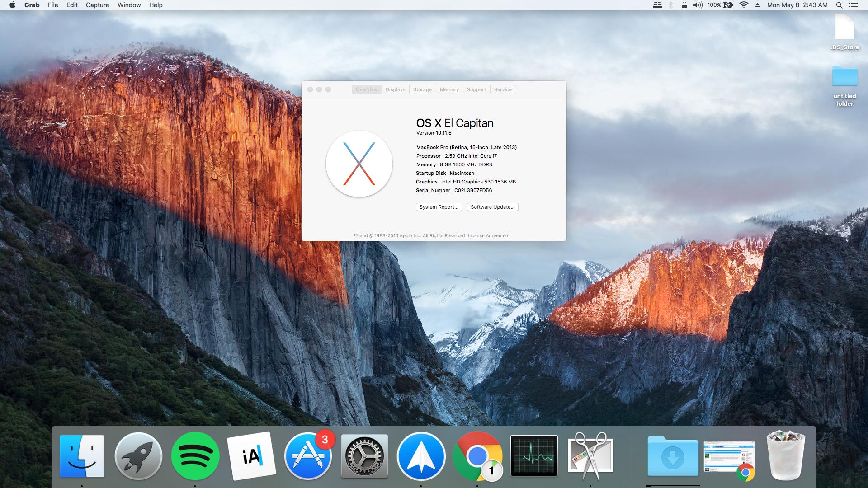Open iA Writer from the Dock

251,456
